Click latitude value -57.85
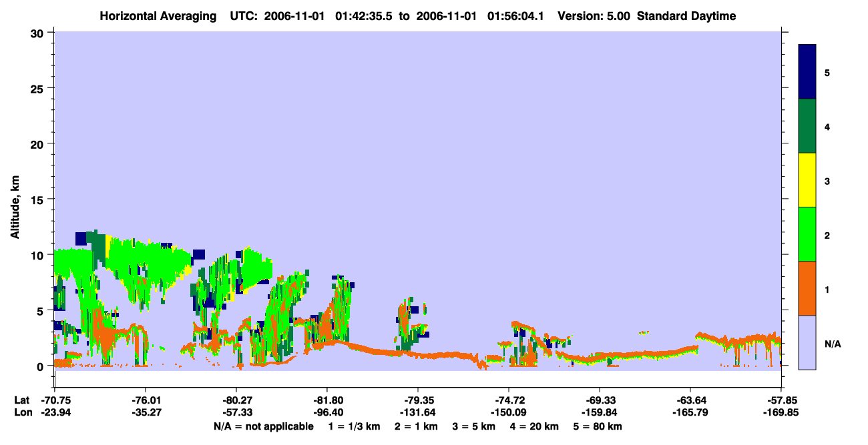The width and height of the screenshot is (868, 445). pyautogui.click(x=781, y=400)
